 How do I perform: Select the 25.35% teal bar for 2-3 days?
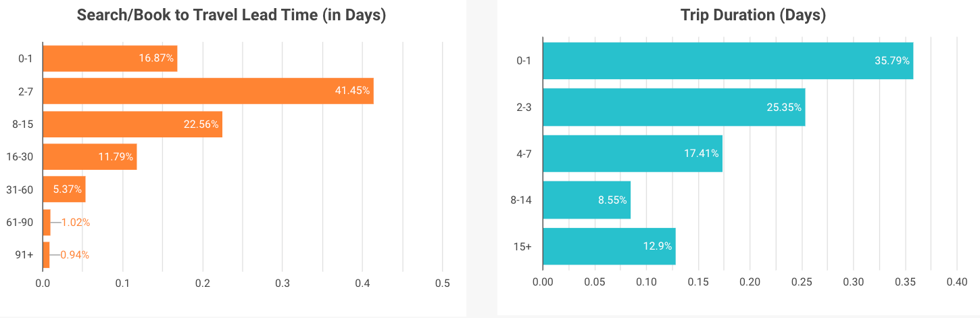(x=674, y=107)
